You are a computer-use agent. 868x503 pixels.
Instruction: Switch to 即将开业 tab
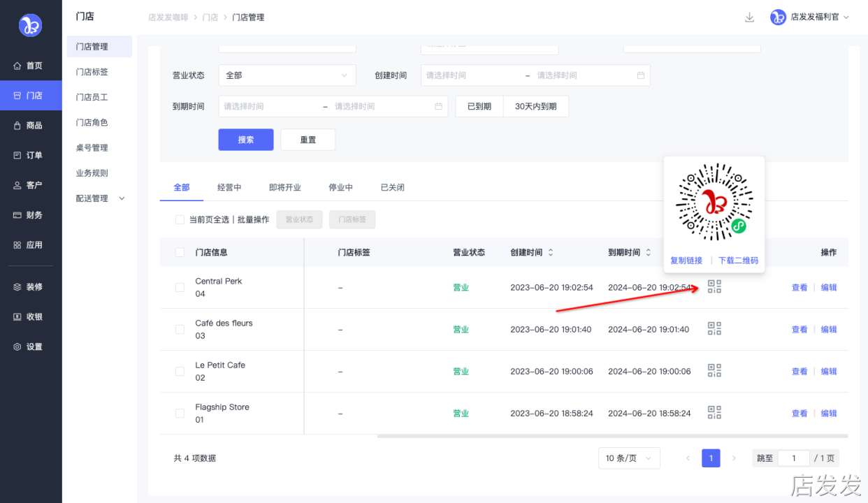[x=285, y=187]
